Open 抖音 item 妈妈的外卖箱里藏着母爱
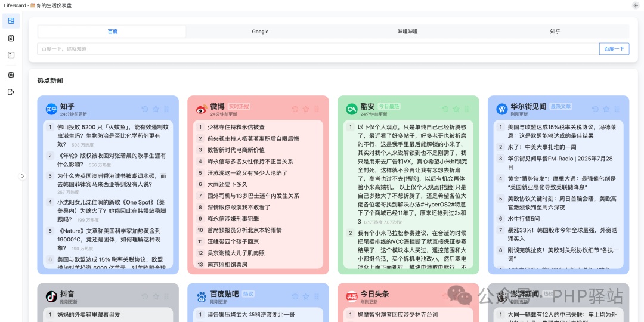 pyautogui.click(x=89, y=315)
